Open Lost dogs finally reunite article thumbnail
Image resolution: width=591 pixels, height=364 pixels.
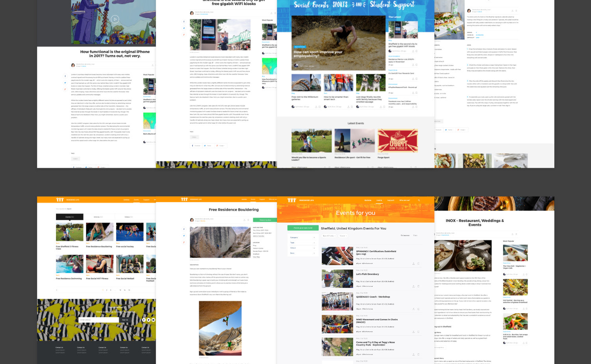point(371,83)
